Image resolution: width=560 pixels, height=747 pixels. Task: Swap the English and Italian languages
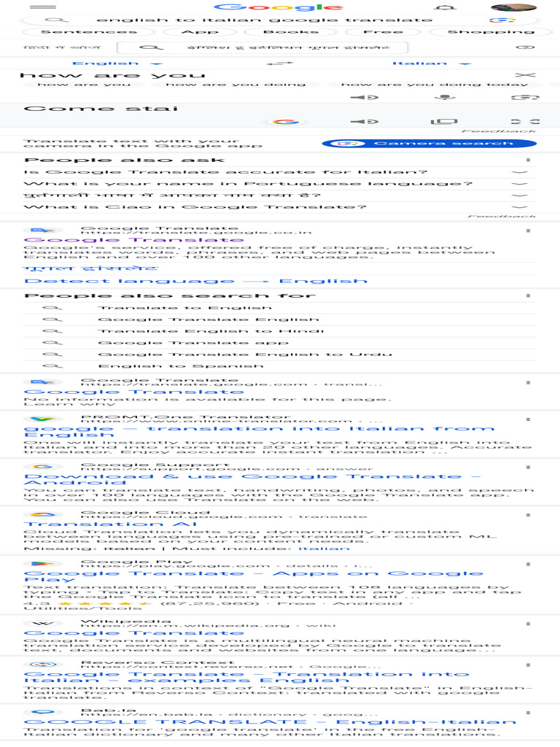[x=279, y=63]
